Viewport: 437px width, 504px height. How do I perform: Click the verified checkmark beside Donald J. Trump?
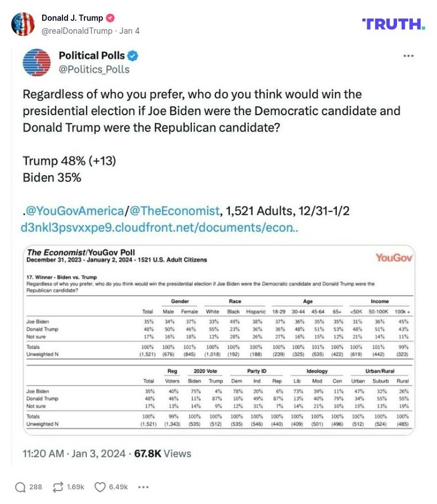[x=110, y=17]
